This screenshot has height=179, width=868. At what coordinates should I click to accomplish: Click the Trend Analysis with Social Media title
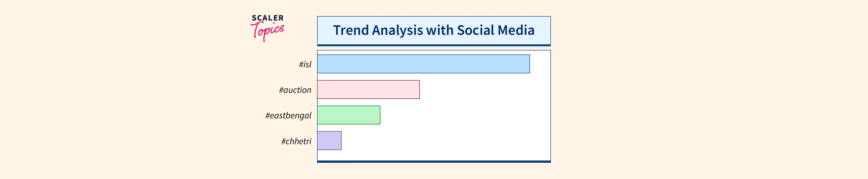(433, 30)
